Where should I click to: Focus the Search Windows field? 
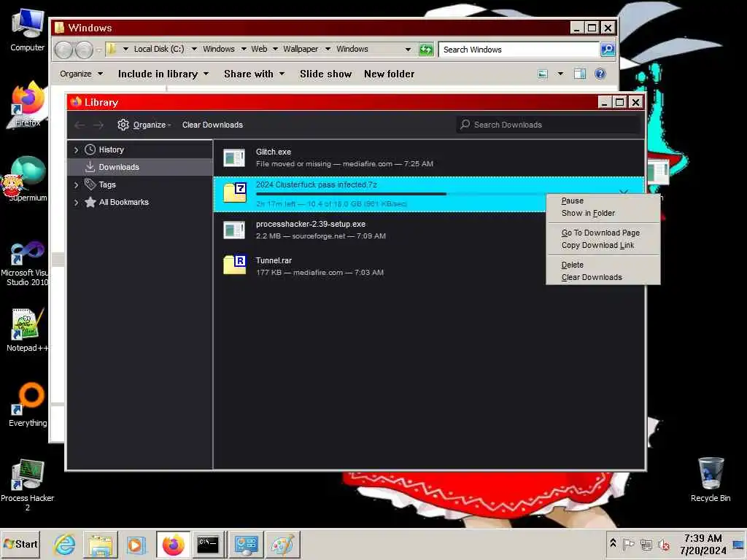click(x=519, y=50)
